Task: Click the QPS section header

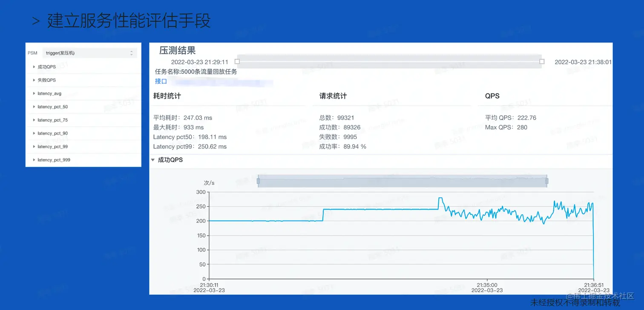Action: (x=492, y=96)
